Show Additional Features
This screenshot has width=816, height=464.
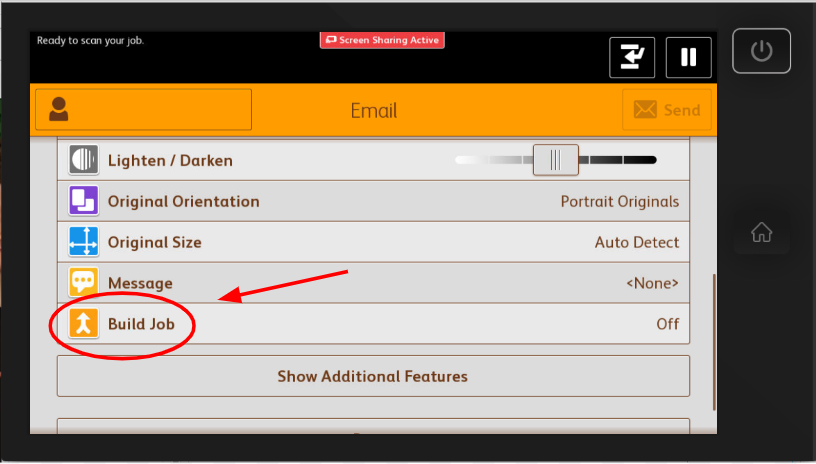point(372,376)
